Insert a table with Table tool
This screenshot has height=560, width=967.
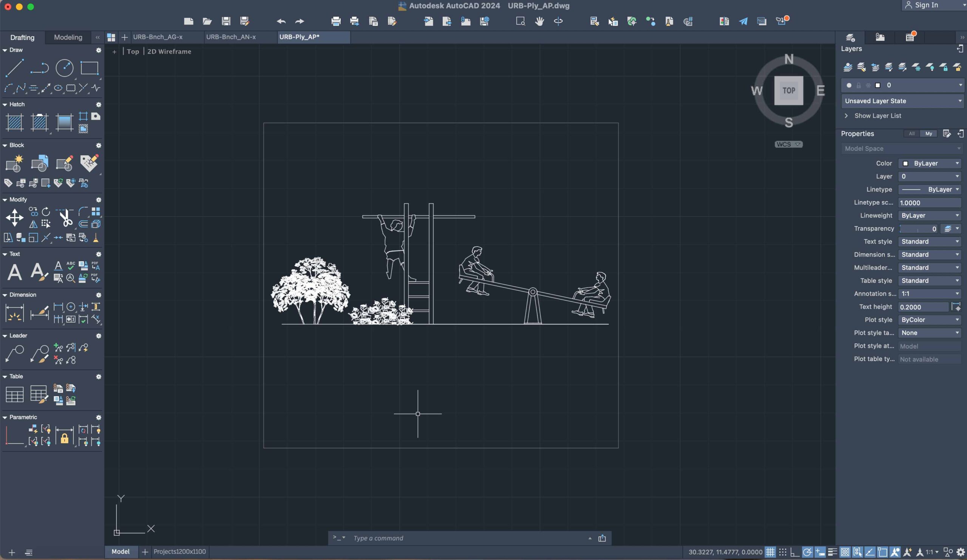pyautogui.click(x=15, y=394)
